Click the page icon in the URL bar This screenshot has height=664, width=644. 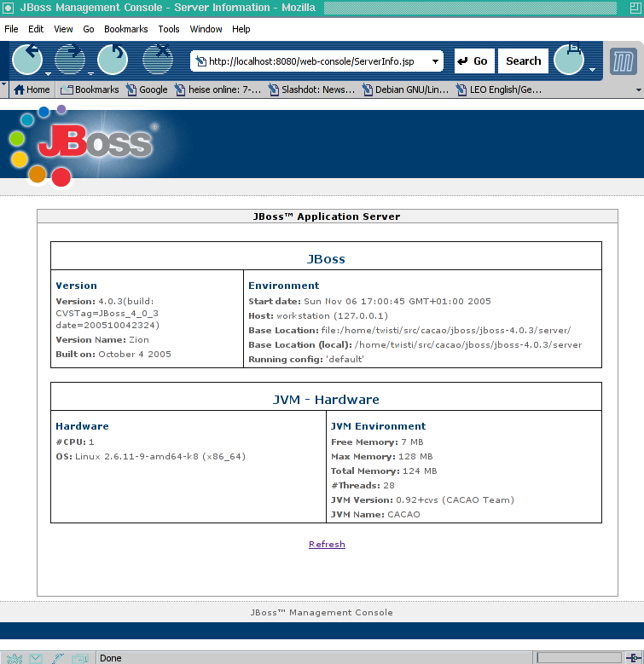pos(200,61)
